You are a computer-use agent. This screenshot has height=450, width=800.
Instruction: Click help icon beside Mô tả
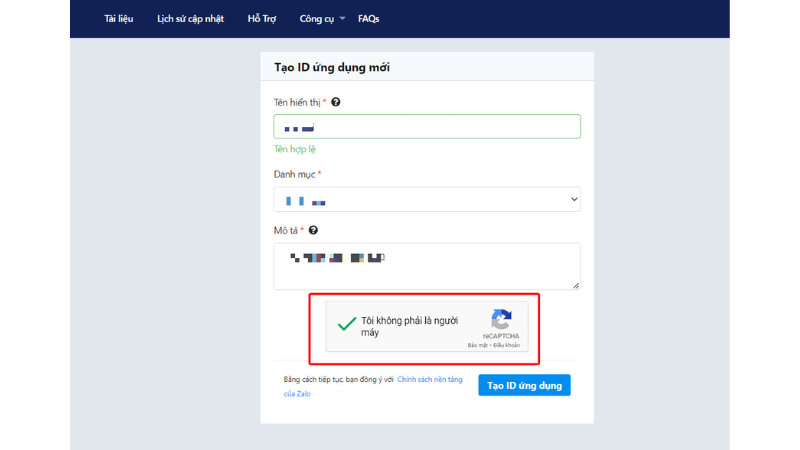coord(313,230)
